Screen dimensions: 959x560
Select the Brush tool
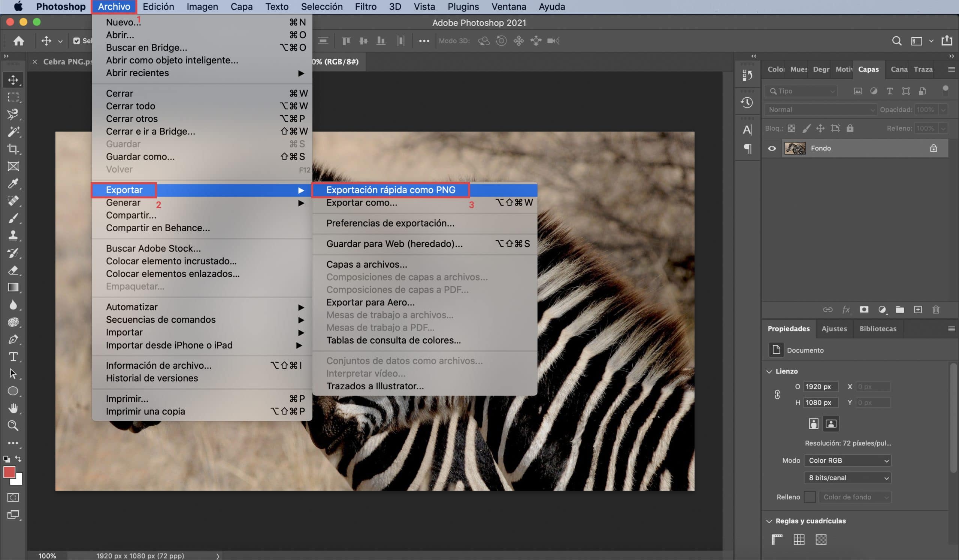[13, 218]
